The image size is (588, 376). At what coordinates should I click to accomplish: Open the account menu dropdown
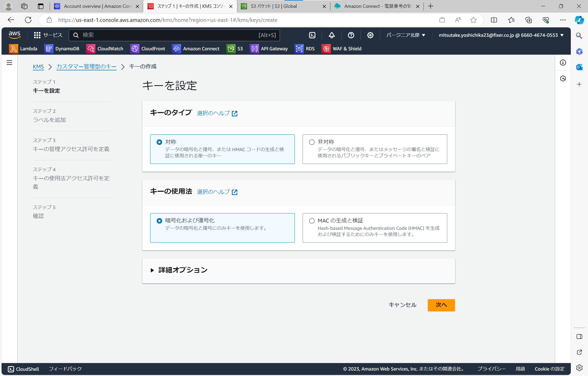[500, 35]
